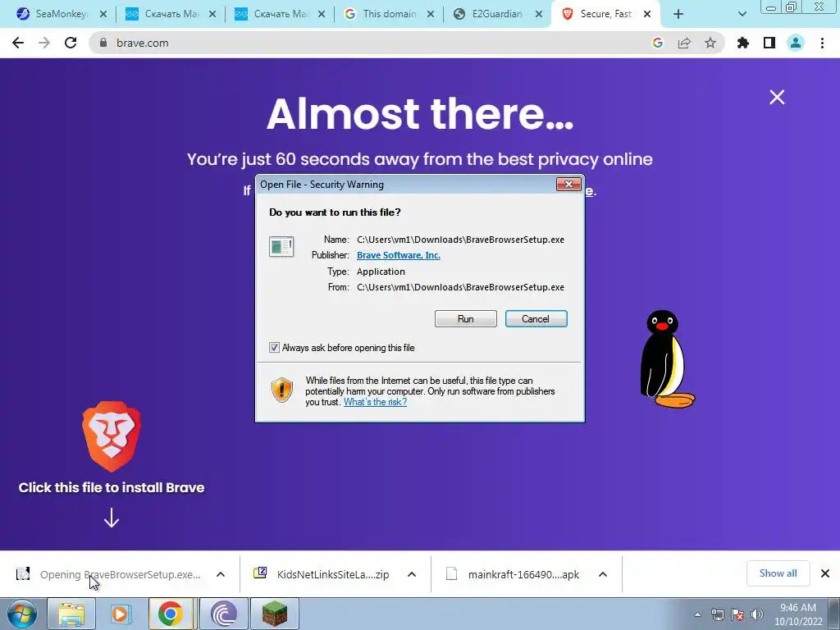This screenshot has width=840, height=630.
Task: Click the browser back arrow
Action: click(18, 43)
